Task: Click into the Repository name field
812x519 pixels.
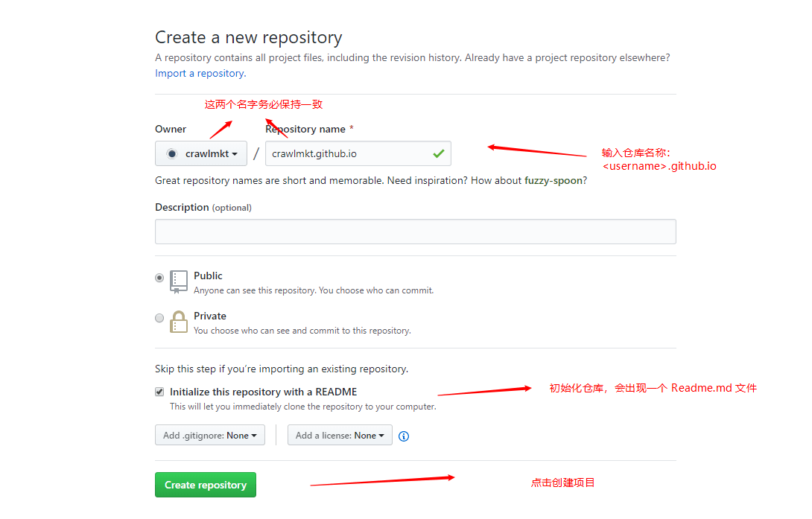Action: (x=358, y=153)
